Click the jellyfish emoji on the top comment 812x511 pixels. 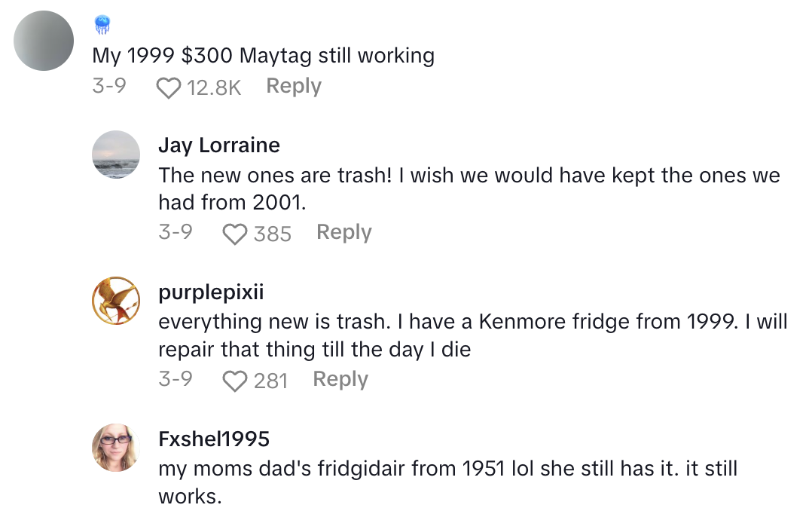pyautogui.click(x=102, y=23)
